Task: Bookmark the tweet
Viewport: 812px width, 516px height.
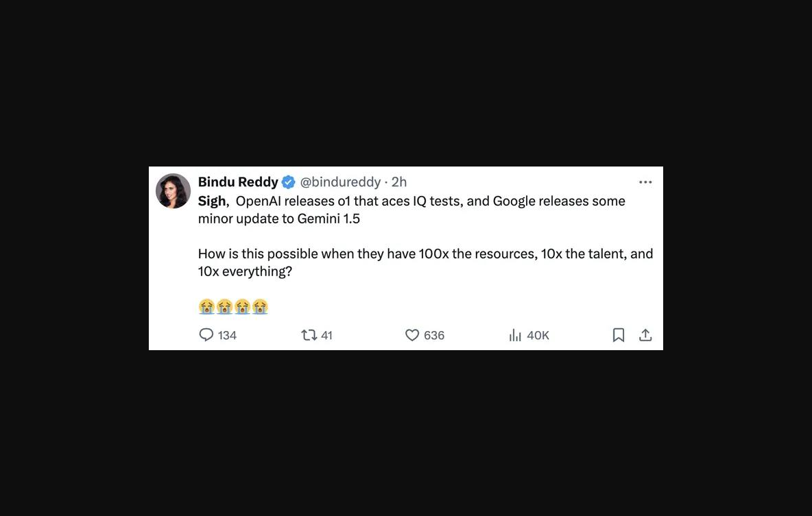Action: pos(619,335)
